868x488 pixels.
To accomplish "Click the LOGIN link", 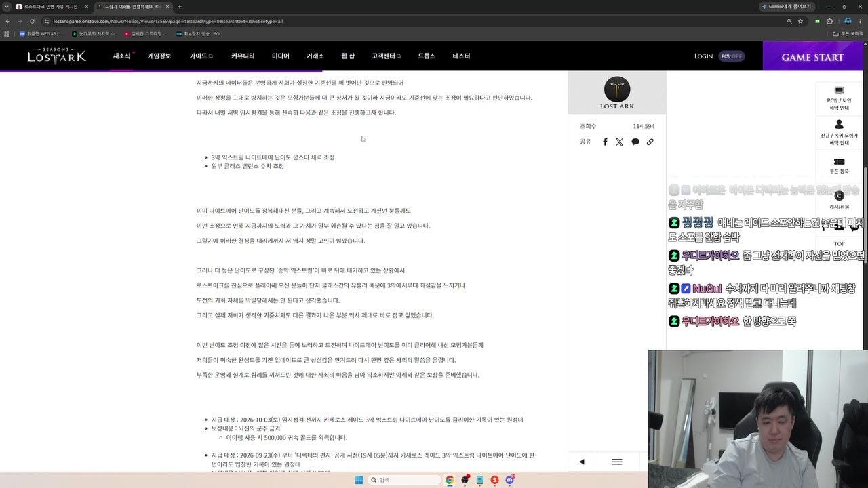I will tap(703, 56).
